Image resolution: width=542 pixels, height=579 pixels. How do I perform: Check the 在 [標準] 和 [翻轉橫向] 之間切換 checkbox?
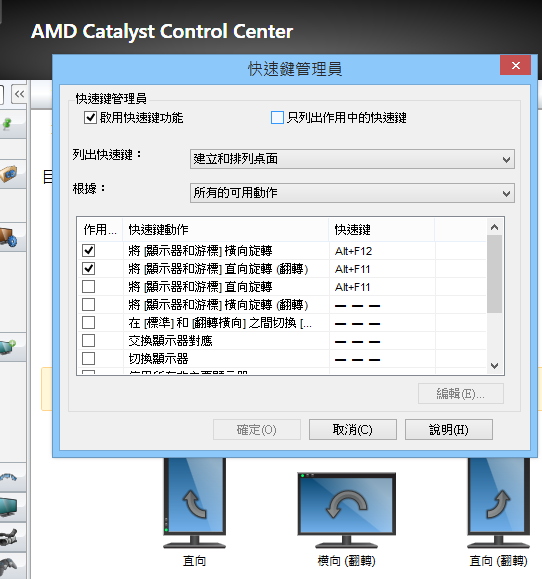[89, 323]
